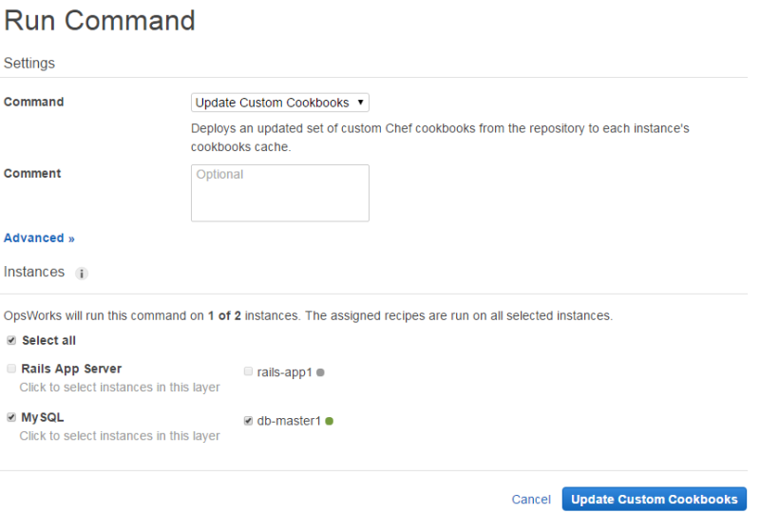Click inside the Comment text box
The height and width of the screenshot is (532, 760).
coord(280,193)
